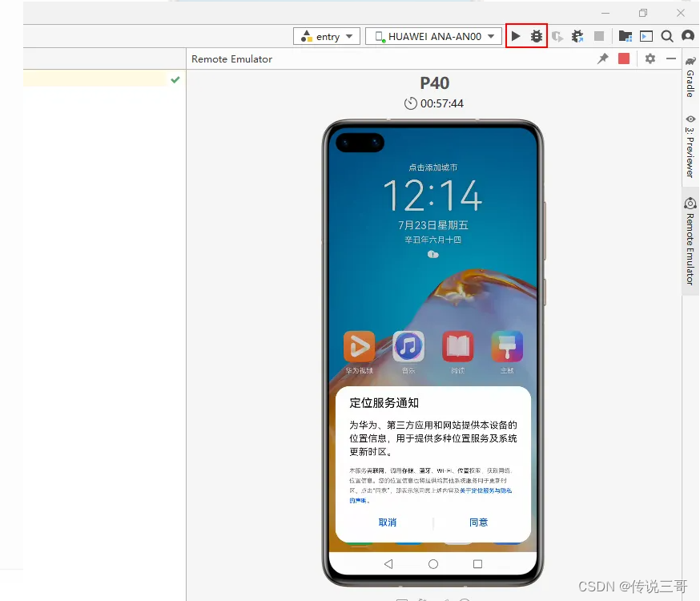Open the 主题 themes app icon
Viewport: 700px width, 601px height.
coord(507,346)
